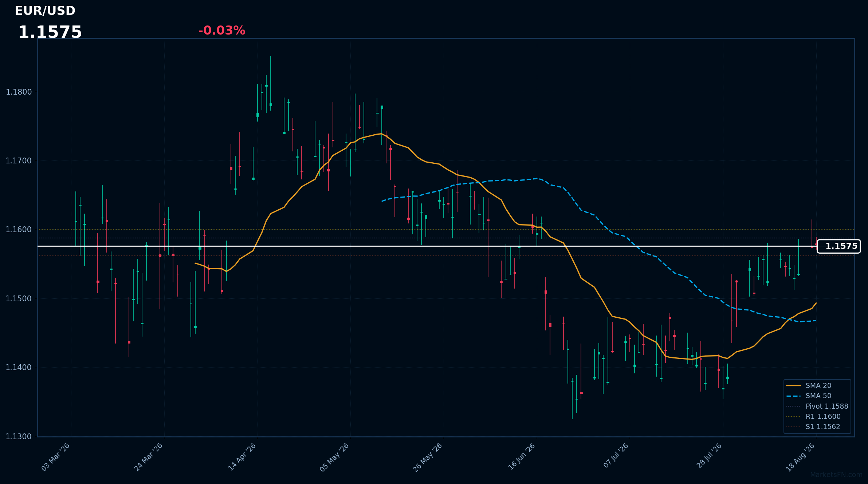
Task: Click the EUR/USD pair title
Action: (x=45, y=11)
